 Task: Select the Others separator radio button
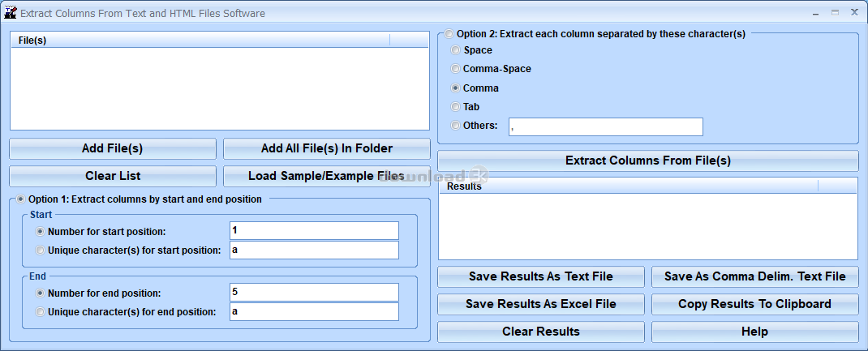(456, 126)
